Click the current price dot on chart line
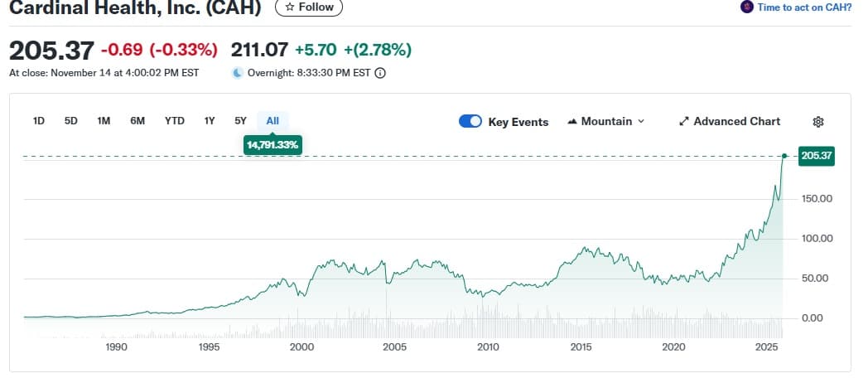Image resolution: width=868 pixels, height=383 pixels. (x=784, y=157)
